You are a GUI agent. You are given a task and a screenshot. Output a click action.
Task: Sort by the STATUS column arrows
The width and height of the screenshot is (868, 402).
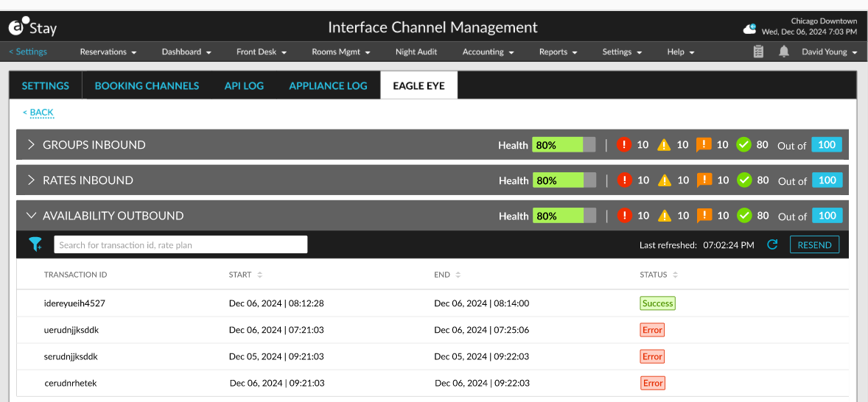click(676, 275)
